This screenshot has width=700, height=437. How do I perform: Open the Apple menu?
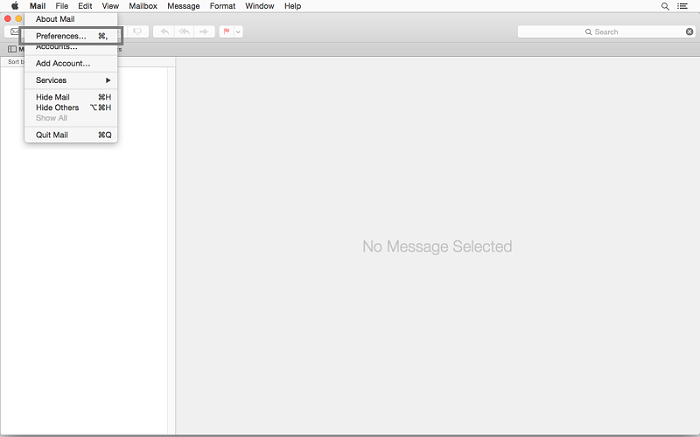tap(15, 6)
